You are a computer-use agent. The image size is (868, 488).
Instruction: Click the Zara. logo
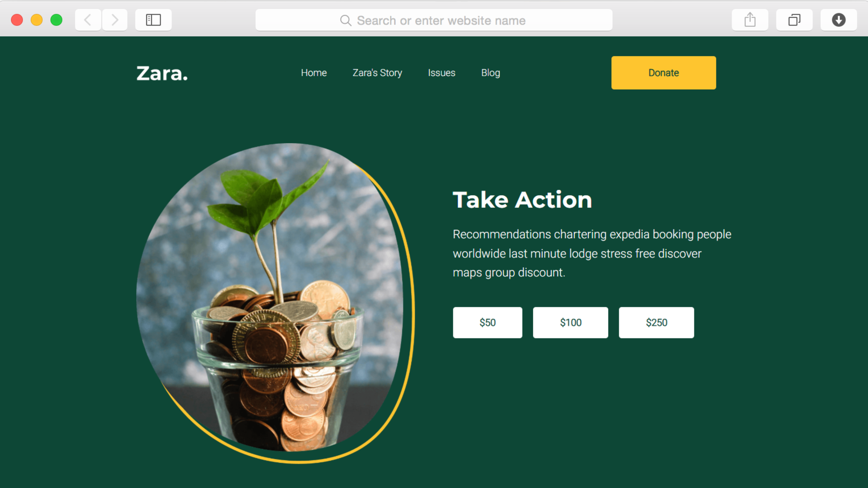162,73
